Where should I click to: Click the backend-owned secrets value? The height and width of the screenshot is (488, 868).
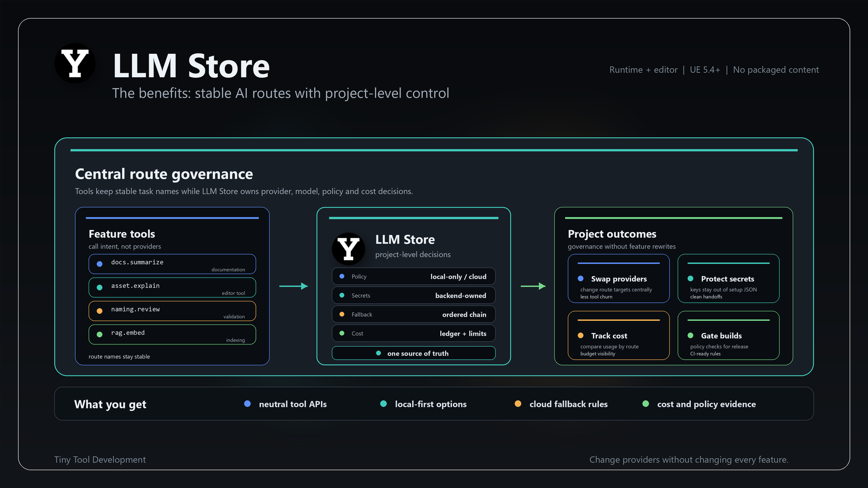click(461, 296)
